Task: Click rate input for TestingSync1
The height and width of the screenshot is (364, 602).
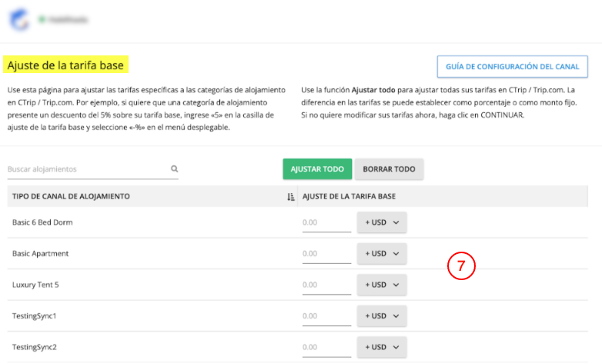Action: coord(326,316)
